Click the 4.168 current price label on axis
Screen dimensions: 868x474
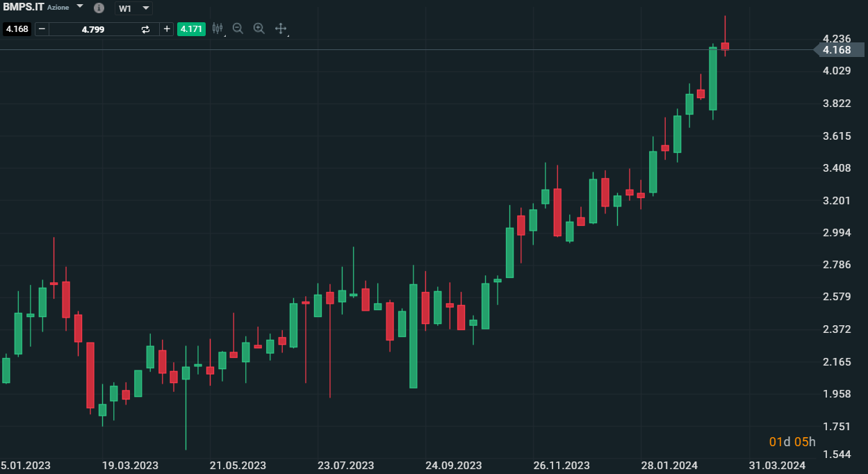(837, 50)
